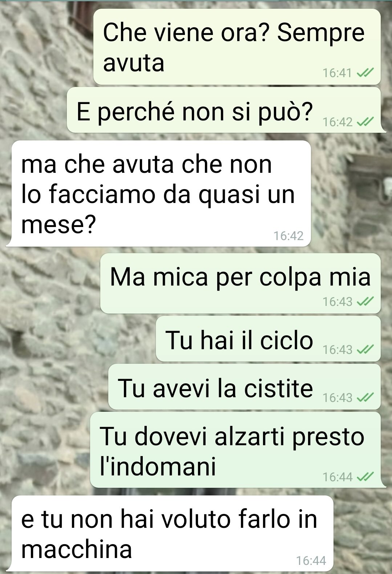This screenshot has height=574, width=392.
Task: Tap received message 'ma che avuta che non'
Action: coord(161,194)
